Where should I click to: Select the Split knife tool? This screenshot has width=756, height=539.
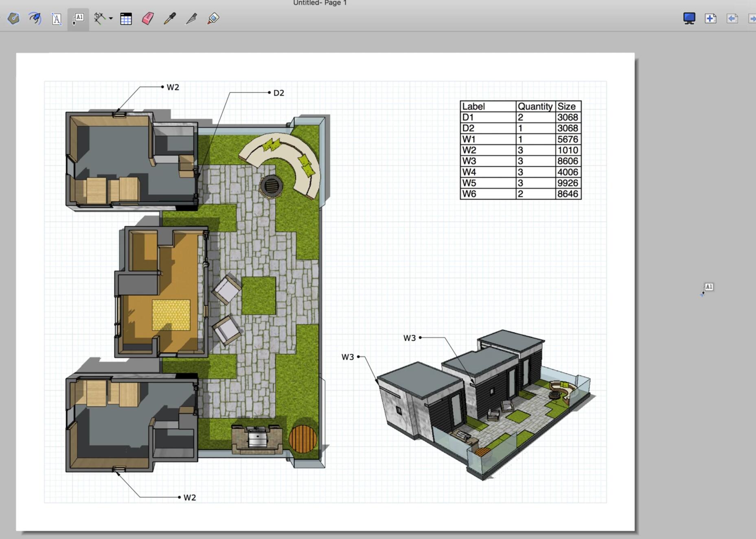coord(191,19)
